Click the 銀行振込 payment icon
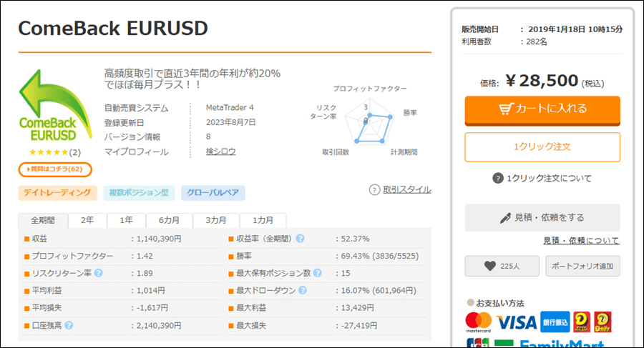The image size is (644, 348). (555, 322)
